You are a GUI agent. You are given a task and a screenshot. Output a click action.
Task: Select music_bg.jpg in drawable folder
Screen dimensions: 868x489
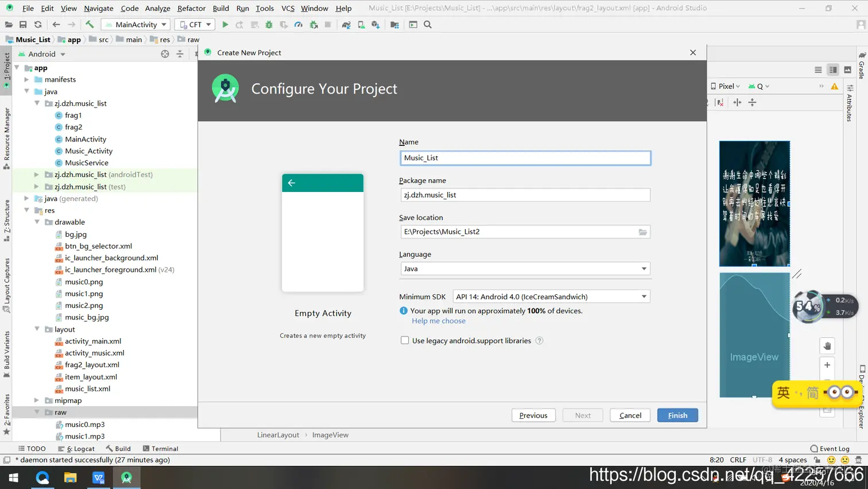(87, 317)
